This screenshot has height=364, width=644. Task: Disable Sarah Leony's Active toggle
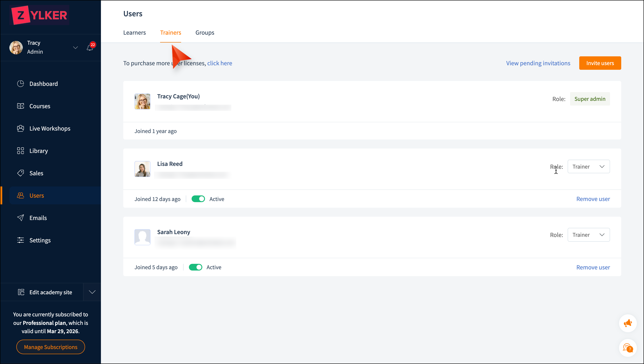196,267
